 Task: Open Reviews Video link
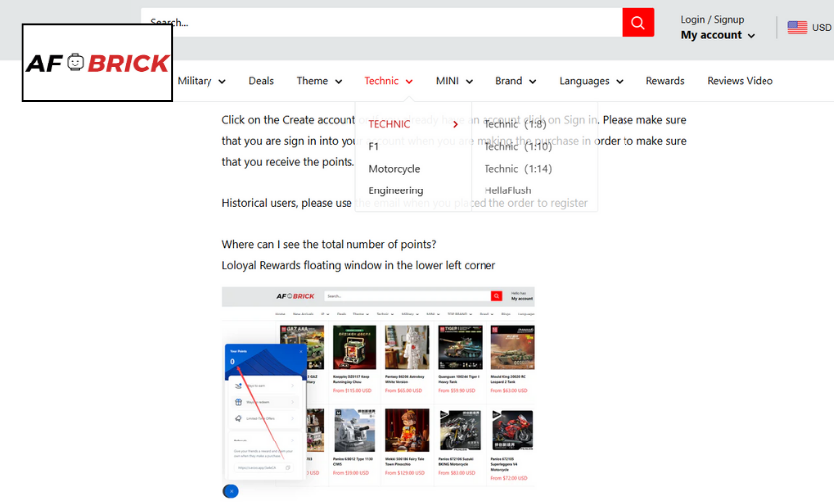(x=740, y=81)
